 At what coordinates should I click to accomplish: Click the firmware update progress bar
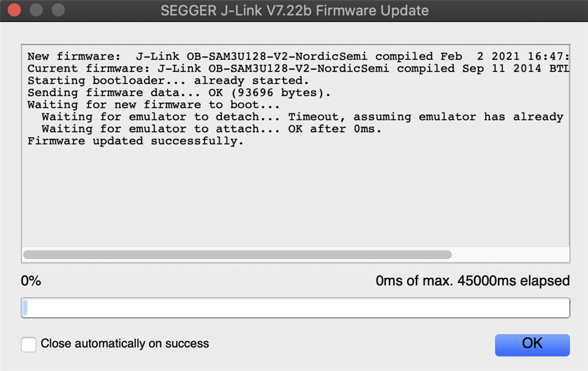(x=295, y=308)
